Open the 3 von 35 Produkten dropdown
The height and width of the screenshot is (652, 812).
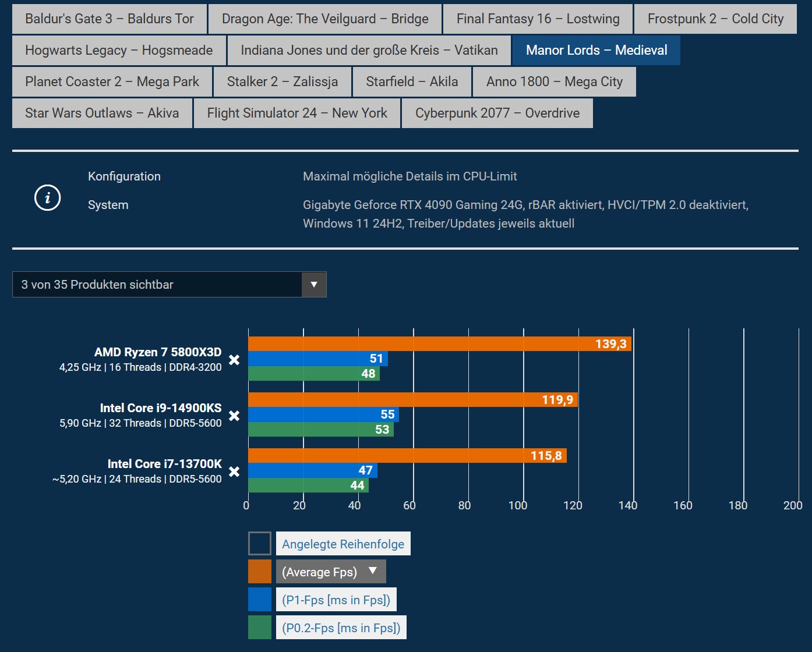170,285
